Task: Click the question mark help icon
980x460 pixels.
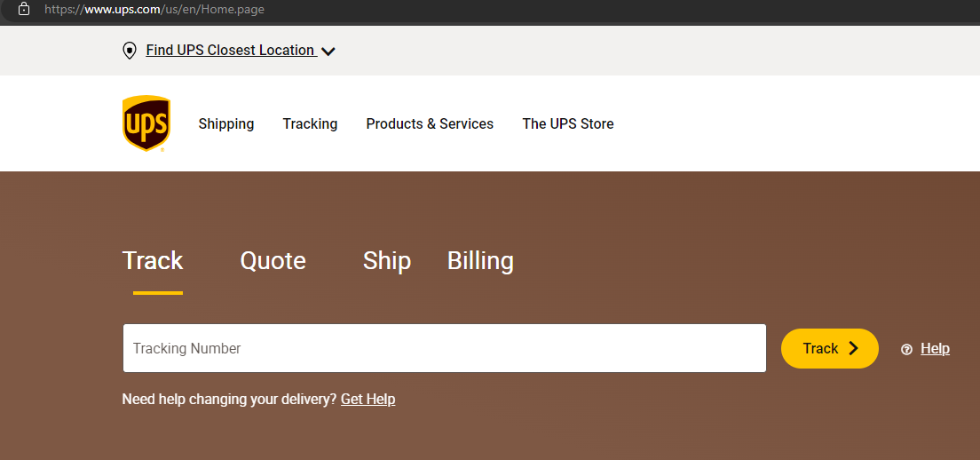Action: pos(906,349)
